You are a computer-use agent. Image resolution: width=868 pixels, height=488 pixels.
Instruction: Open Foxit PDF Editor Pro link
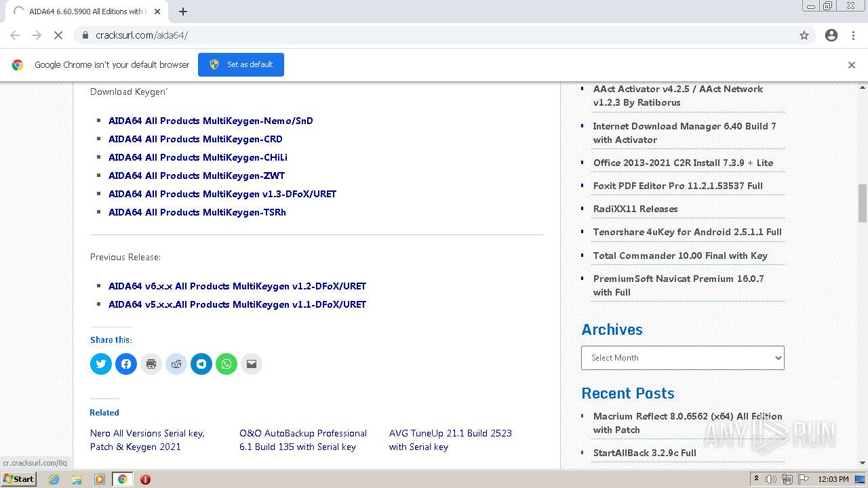coord(678,186)
